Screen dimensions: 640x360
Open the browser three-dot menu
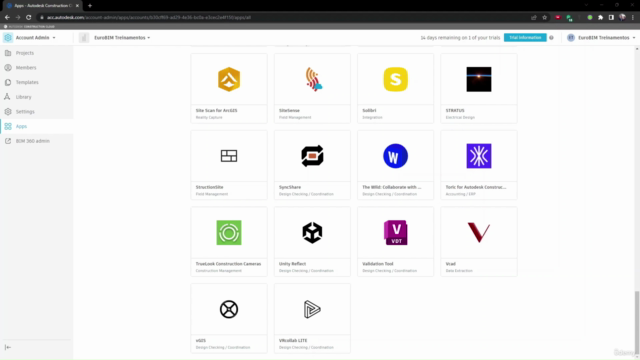[x=633, y=18]
